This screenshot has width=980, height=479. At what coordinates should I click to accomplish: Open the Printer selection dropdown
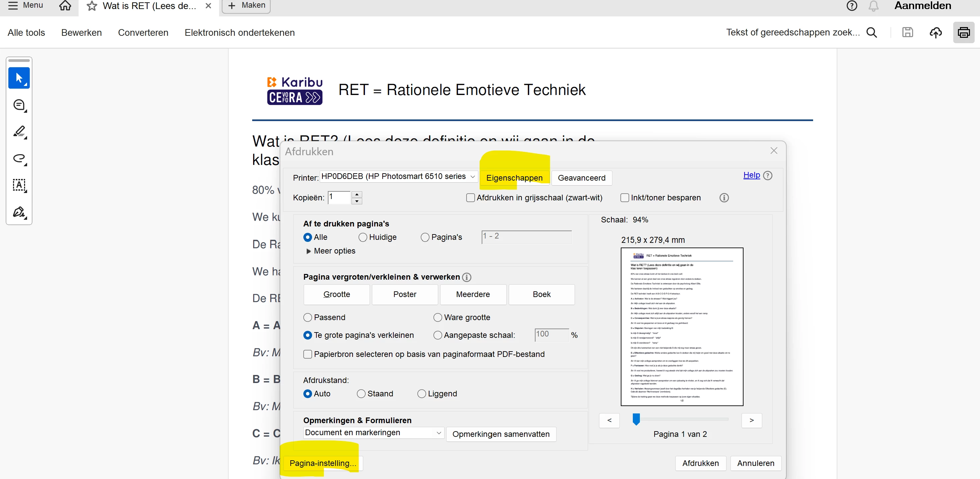point(398,177)
